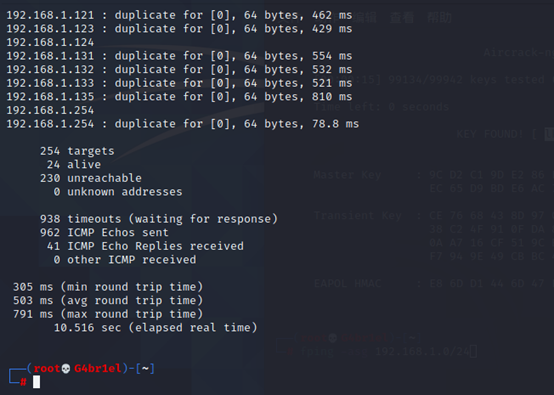Click the G4br1el hostname in the prompt
The height and width of the screenshot is (395, 554).
[98, 369]
